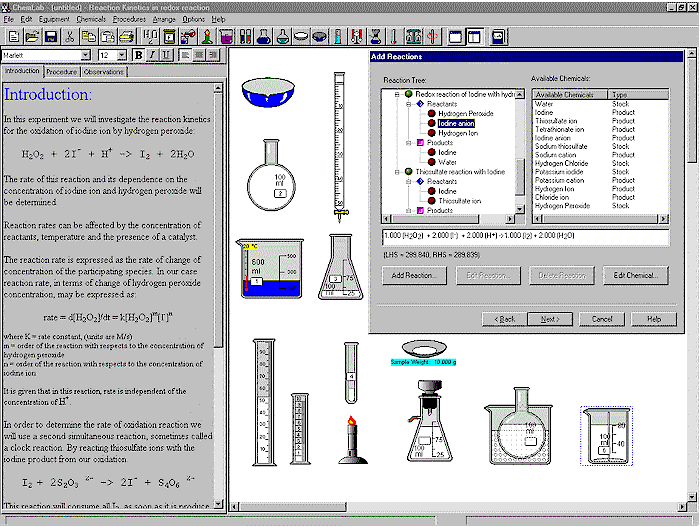This screenshot has width=700, height=527.
Task: Align text left
Action: point(185,55)
